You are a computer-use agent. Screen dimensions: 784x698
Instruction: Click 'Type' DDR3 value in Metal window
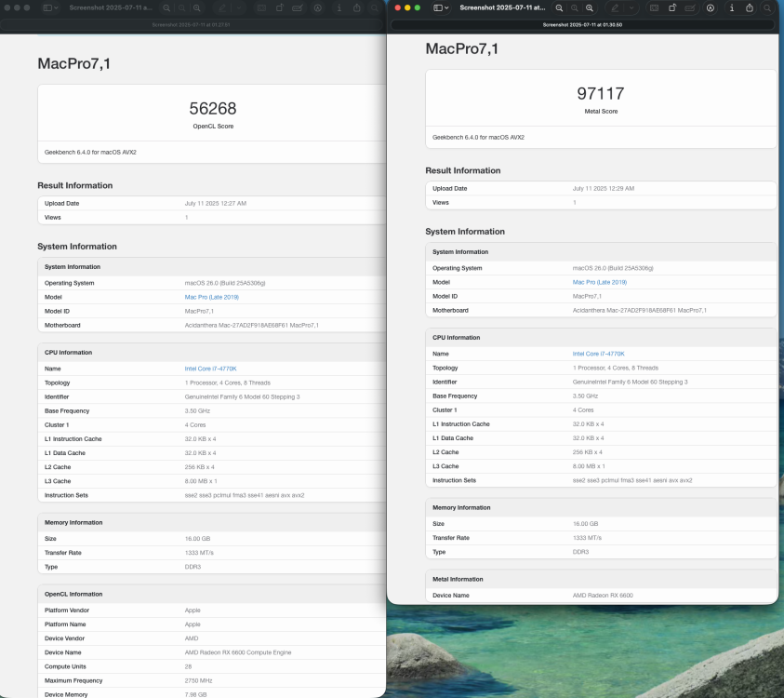pyautogui.click(x=580, y=552)
